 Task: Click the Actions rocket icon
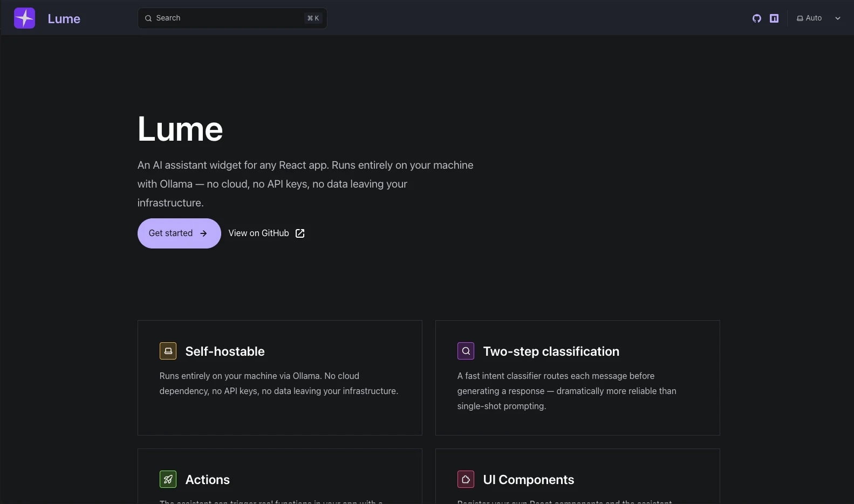click(x=168, y=479)
